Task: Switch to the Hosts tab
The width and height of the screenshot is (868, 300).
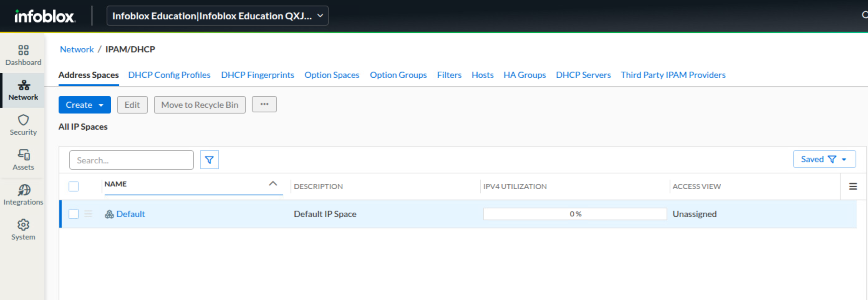Action: tap(483, 75)
